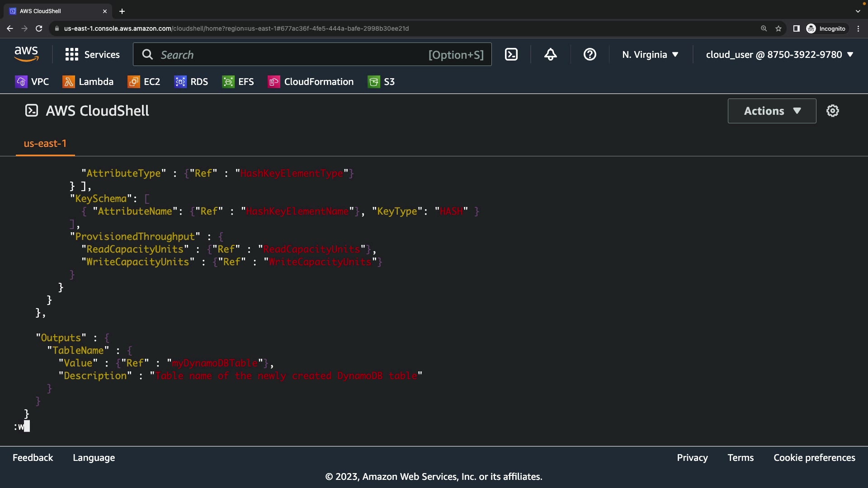Open RDS service shortcut
Image resolution: width=868 pixels, height=488 pixels.
pyautogui.click(x=191, y=82)
